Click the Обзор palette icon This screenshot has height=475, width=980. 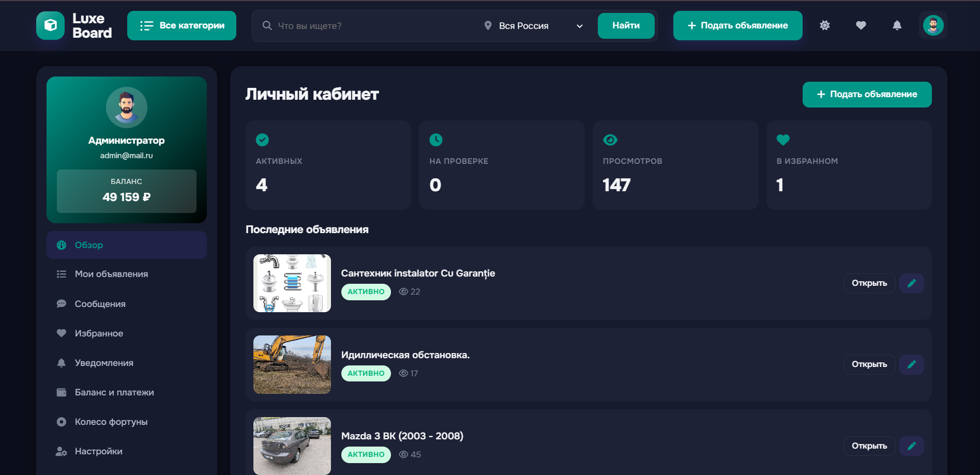(x=62, y=245)
